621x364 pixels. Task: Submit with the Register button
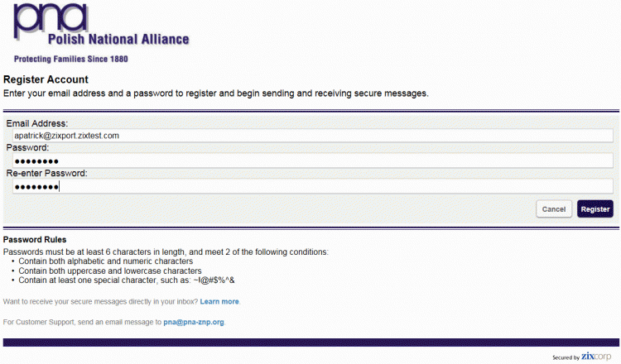pos(595,209)
